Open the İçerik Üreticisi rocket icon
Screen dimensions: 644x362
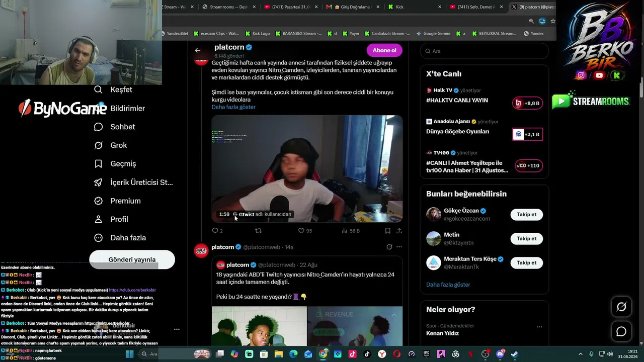pyautogui.click(x=99, y=182)
